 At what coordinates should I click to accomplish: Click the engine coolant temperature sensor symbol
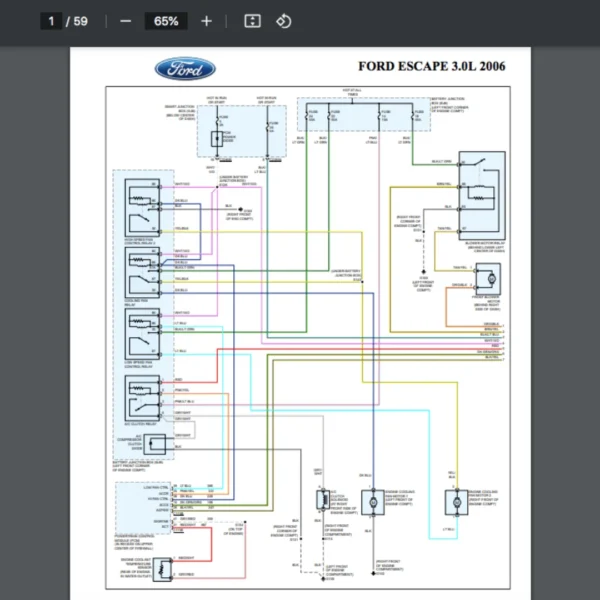(x=162, y=569)
